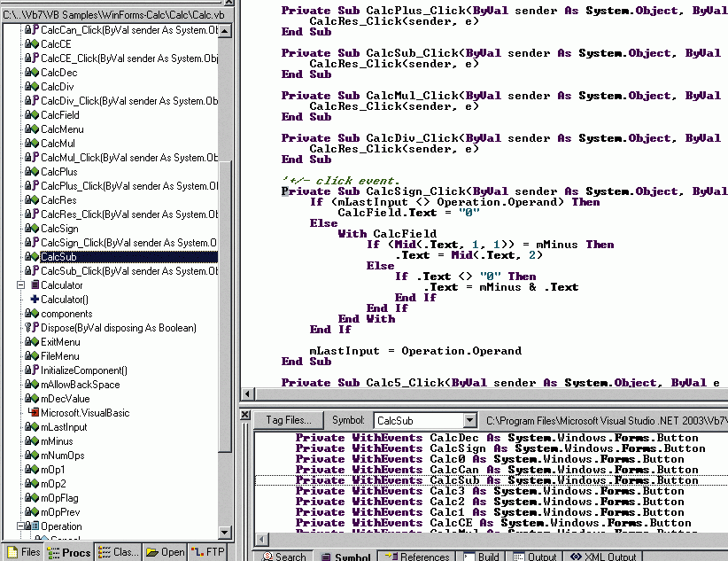Click the mAllowBackSpace variable icon

tap(32, 385)
